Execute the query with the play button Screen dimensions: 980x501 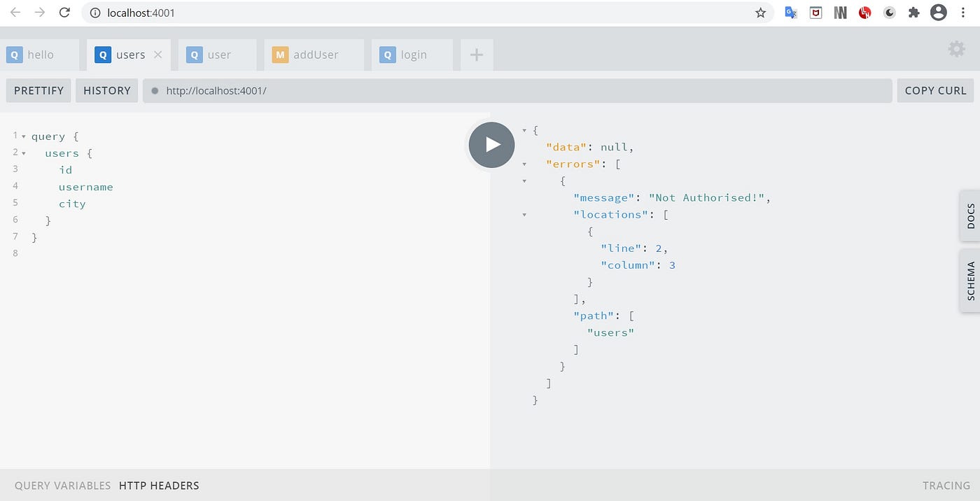[x=491, y=145]
